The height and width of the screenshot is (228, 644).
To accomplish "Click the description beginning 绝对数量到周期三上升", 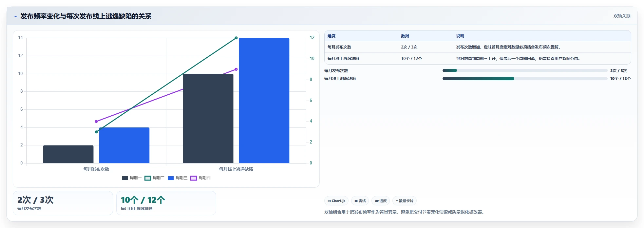I will point(519,59).
